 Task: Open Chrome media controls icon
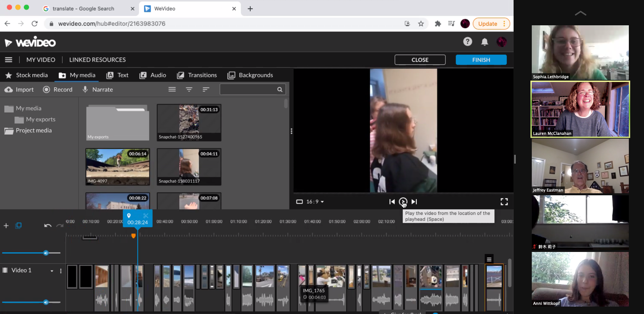(451, 24)
